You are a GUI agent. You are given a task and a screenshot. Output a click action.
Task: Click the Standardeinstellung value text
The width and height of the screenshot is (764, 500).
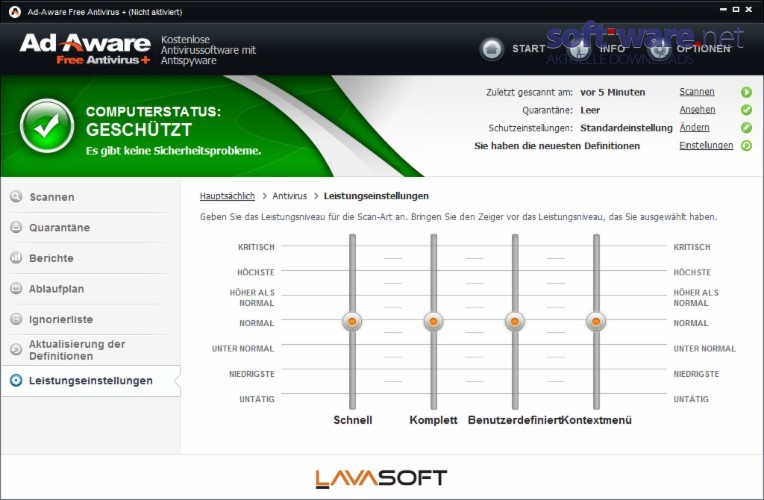point(626,128)
